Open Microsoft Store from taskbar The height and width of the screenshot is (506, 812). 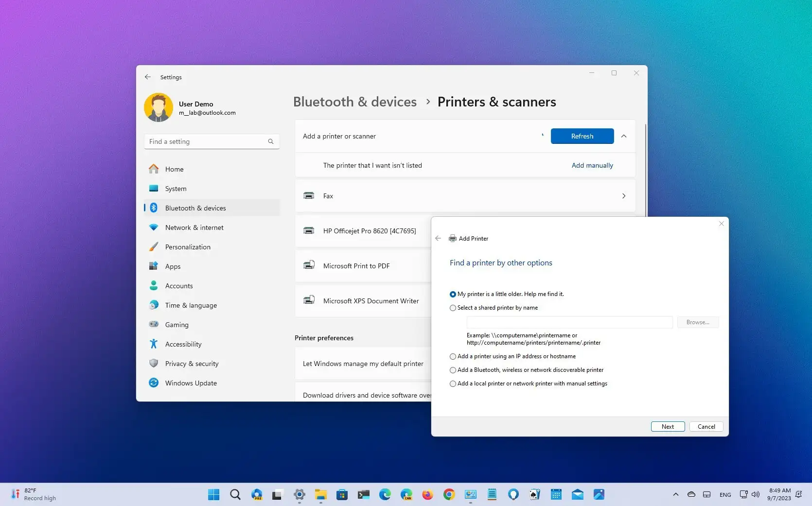[342, 494]
